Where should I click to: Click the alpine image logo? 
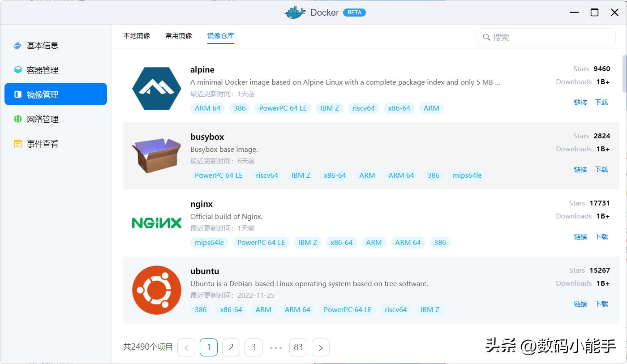click(x=156, y=88)
